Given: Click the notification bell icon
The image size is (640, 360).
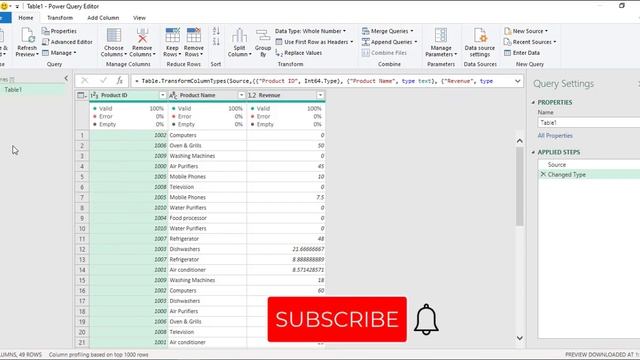Looking at the screenshot, I should [426, 319].
